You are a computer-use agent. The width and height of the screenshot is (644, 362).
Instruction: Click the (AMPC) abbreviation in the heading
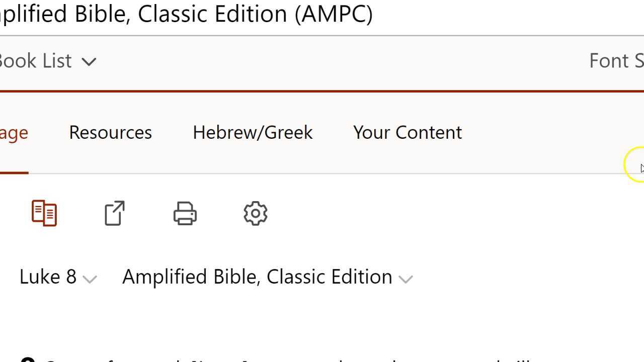(334, 14)
